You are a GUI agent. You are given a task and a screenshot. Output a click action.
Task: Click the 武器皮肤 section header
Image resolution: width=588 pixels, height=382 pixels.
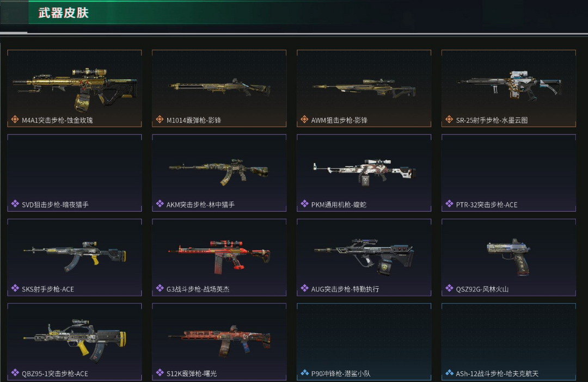(x=63, y=13)
